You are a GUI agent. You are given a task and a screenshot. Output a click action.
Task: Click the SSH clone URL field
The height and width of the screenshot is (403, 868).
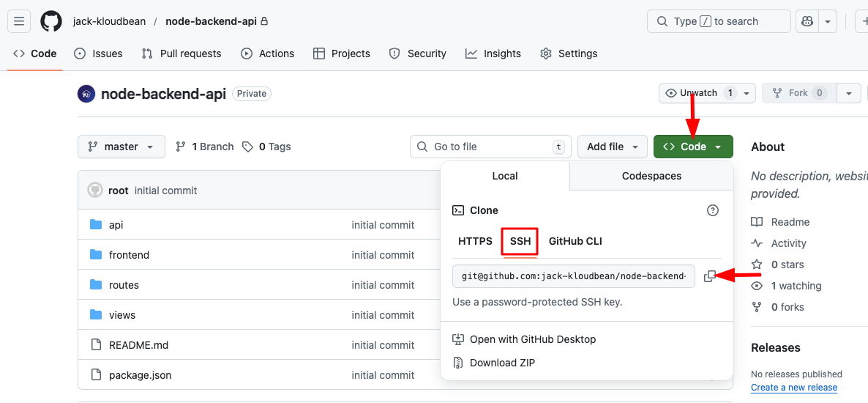click(574, 276)
